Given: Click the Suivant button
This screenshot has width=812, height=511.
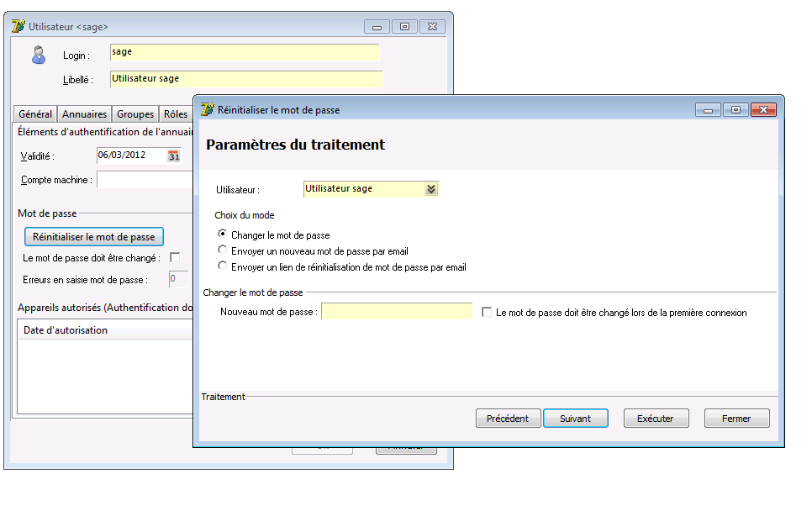Looking at the screenshot, I should (575, 419).
